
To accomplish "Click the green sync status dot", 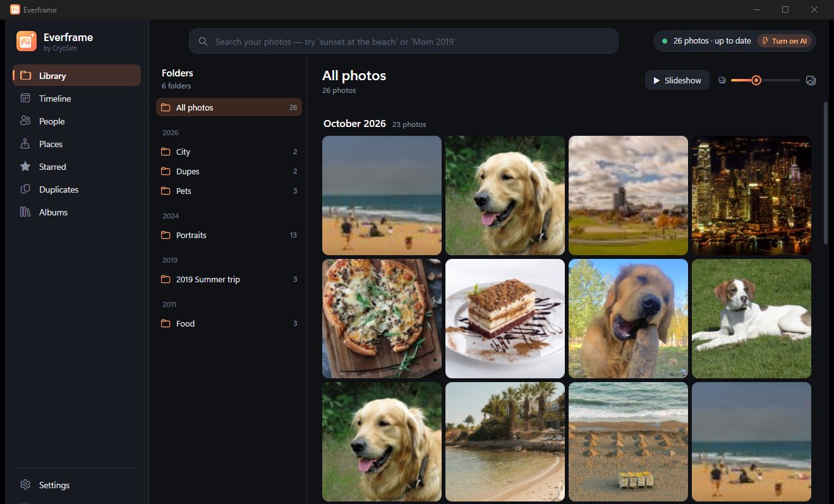I will (x=665, y=41).
